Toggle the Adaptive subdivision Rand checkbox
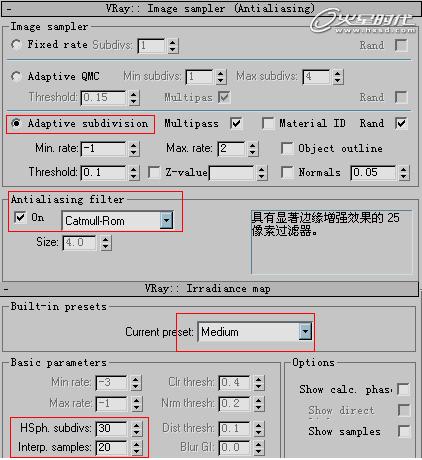This screenshot has width=422, height=460. click(401, 123)
